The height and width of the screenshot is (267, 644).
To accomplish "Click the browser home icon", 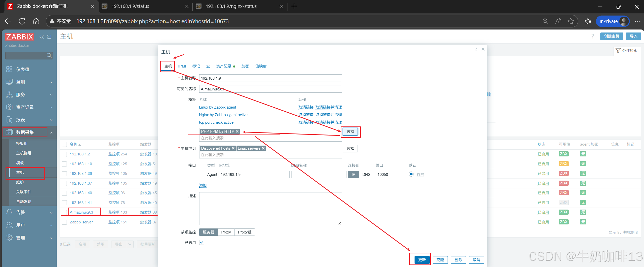I will (x=36, y=21).
